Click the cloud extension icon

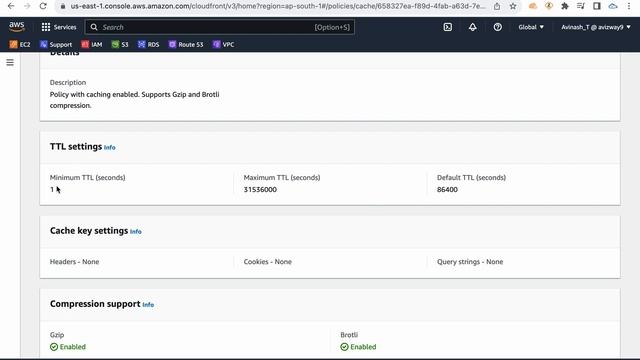[x=613, y=6]
